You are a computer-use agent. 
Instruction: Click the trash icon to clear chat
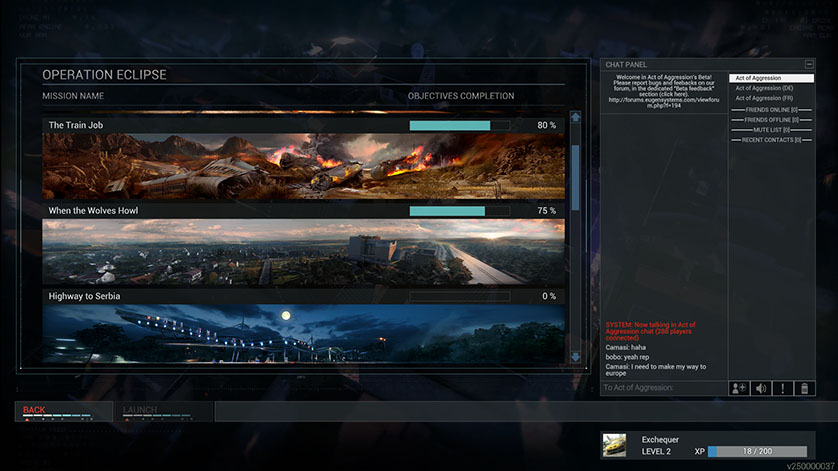pyautogui.click(x=804, y=388)
